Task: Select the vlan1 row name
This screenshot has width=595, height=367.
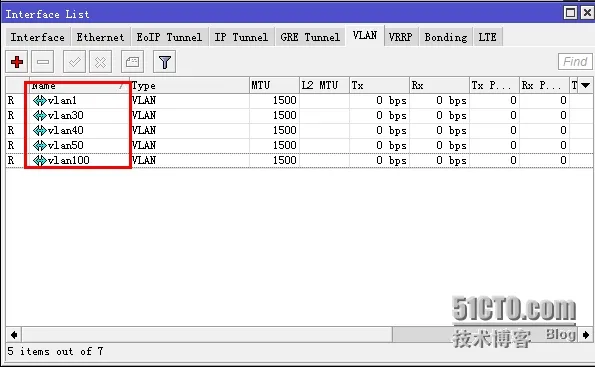Action: click(x=62, y=101)
